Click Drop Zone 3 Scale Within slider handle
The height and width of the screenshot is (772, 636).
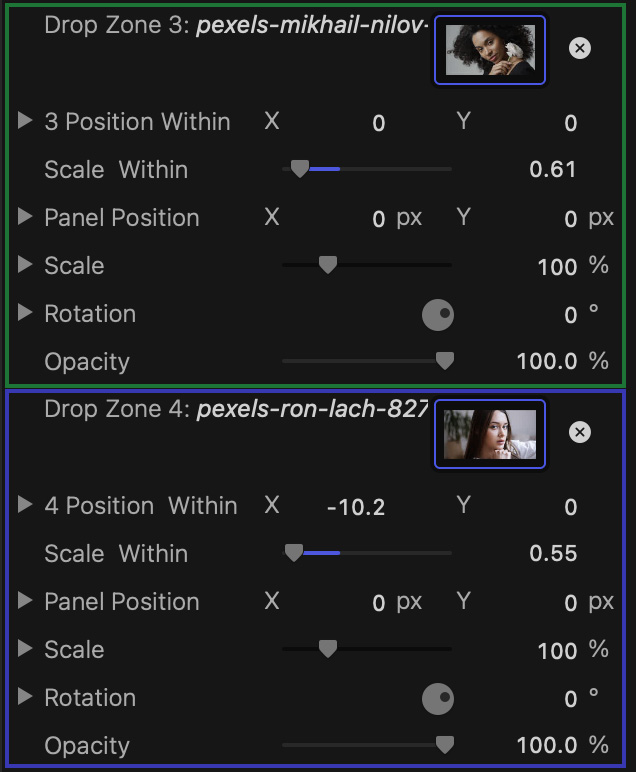pos(299,169)
